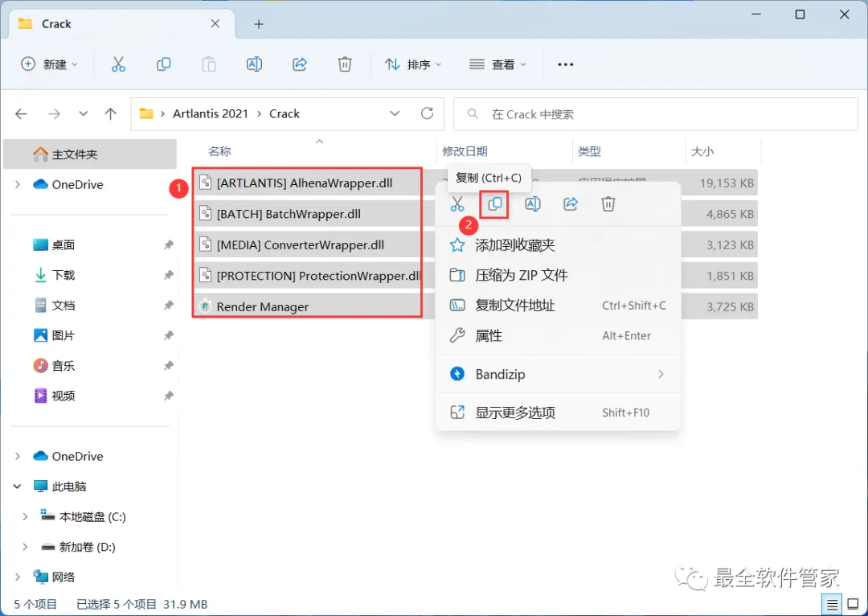Click the Copy icon in the toolbar
The height and width of the screenshot is (616, 868).
pyautogui.click(x=164, y=64)
